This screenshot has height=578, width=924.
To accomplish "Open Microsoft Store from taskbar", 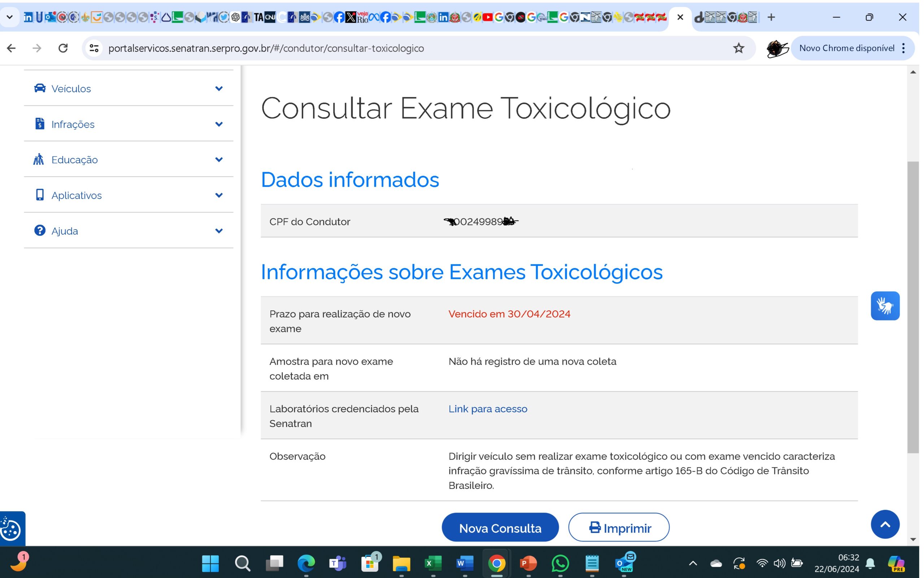I will (370, 563).
